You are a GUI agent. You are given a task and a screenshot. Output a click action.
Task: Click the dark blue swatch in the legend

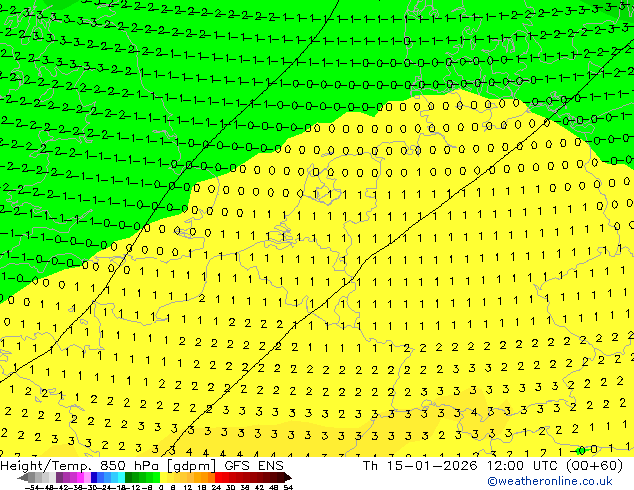coord(94,478)
